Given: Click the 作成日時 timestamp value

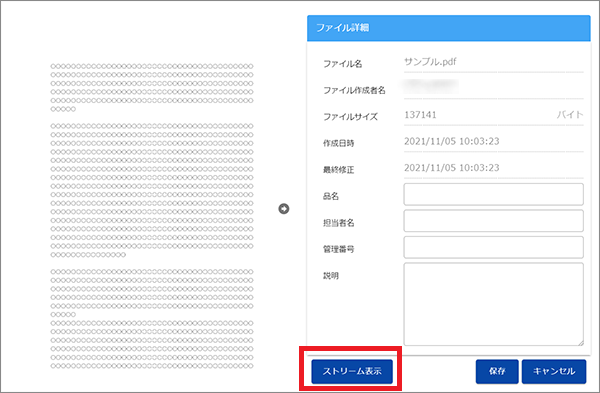Looking at the screenshot, I should [x=452, y=141].
